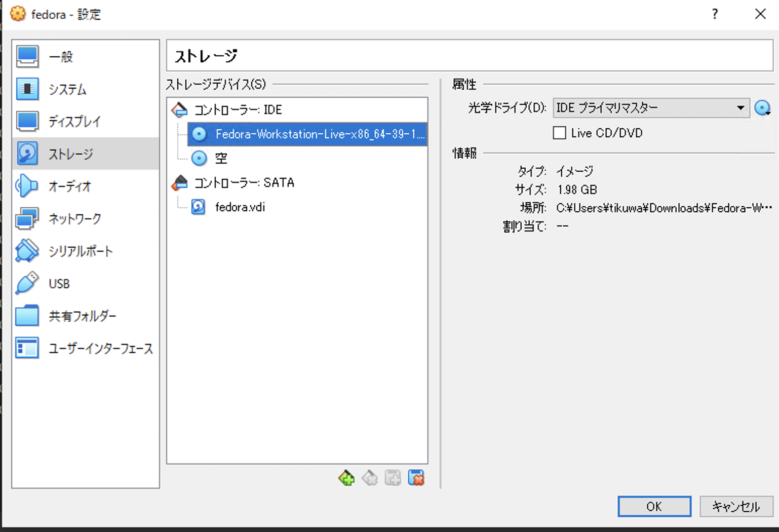This screenshot has height=532, width=779.
Task: Open the 一般 (General) settings category
Action: tap(85, 56)
